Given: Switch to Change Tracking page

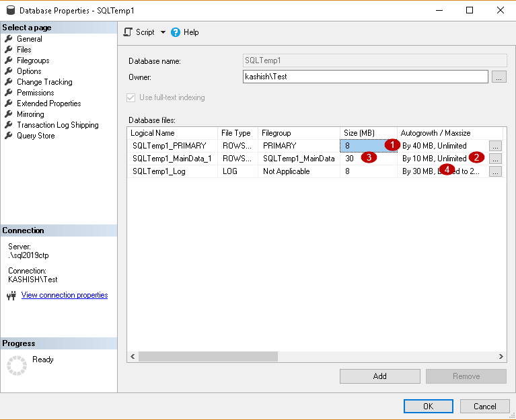Looking at the screenshot, I should click(x=44, y=82).
